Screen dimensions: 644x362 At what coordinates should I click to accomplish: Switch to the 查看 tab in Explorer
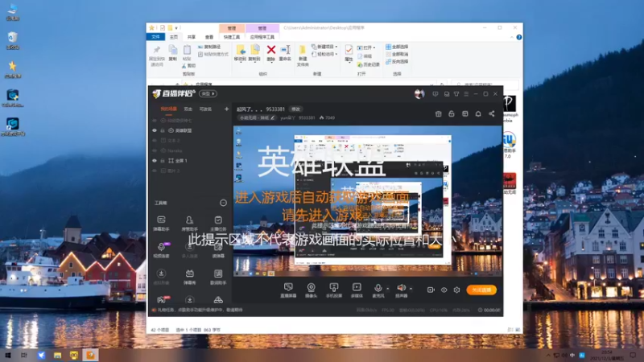209,37
